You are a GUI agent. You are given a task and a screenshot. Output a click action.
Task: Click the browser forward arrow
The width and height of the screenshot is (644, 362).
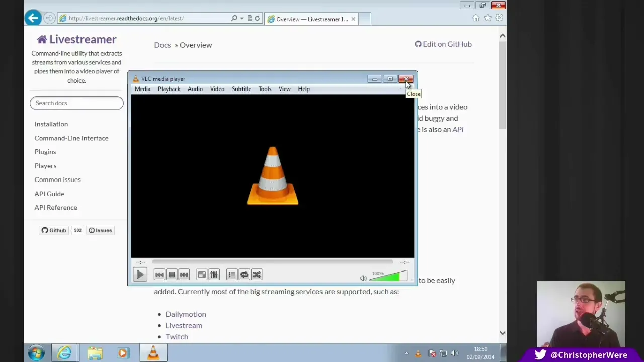49,18
